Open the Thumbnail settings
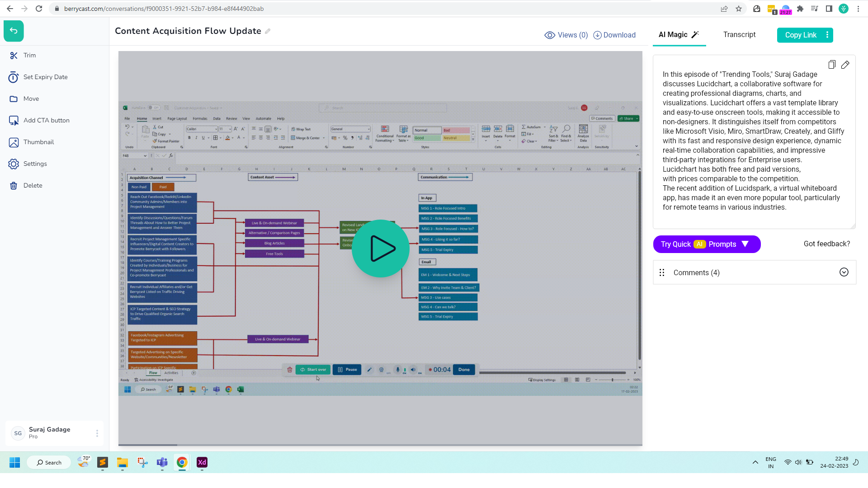This screenshot has height=488, width=868. (x=38, y=142)
